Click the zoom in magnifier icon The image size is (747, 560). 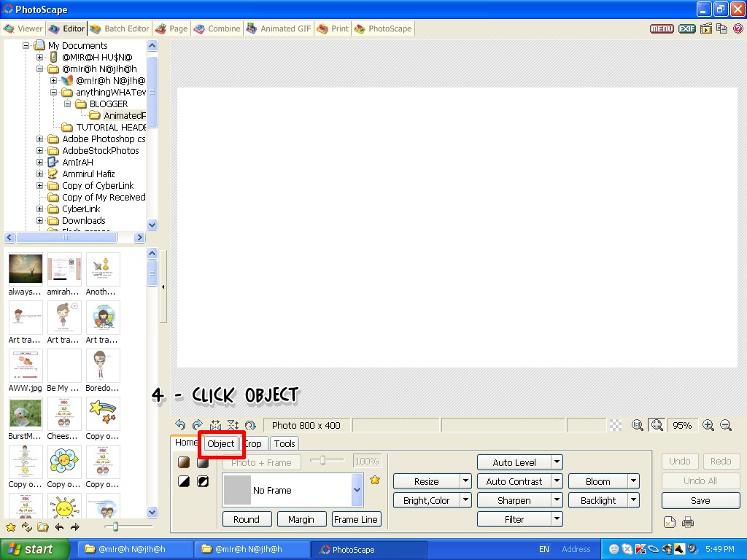(708, 425)
